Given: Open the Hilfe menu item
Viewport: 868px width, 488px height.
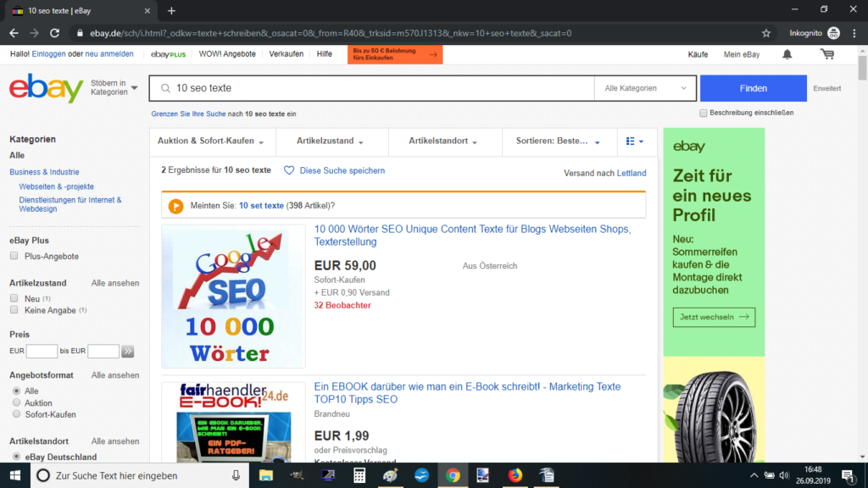Looking at the screenshot, I should coord(325,54).
